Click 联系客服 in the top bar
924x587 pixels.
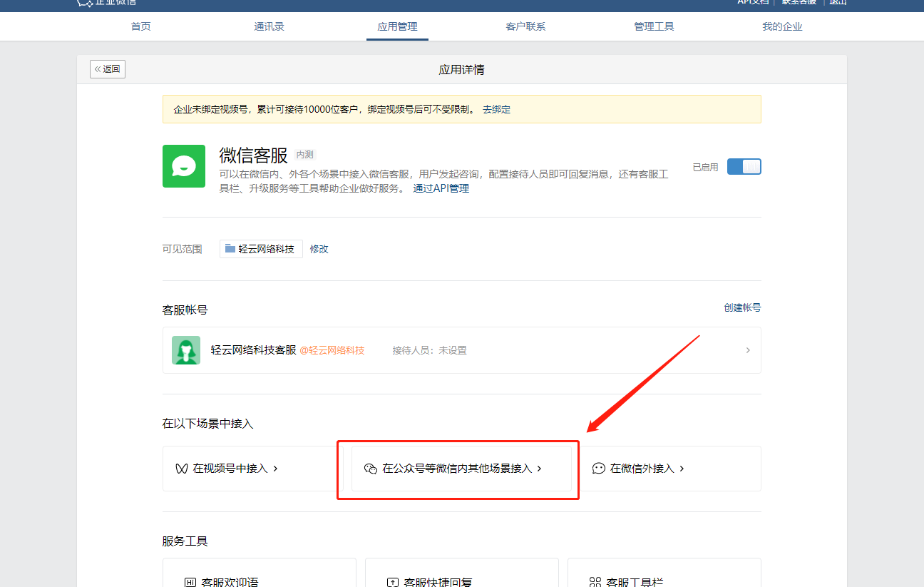799,2
